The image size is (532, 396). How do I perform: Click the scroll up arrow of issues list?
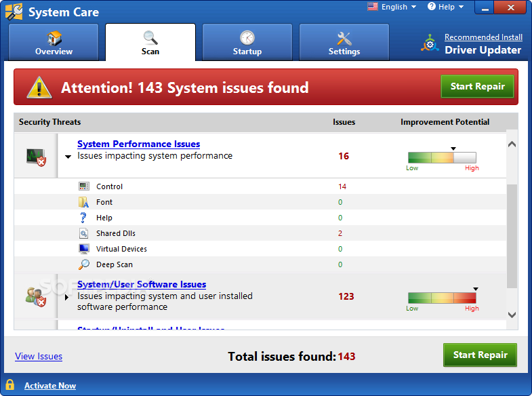[x=512, y=144]
